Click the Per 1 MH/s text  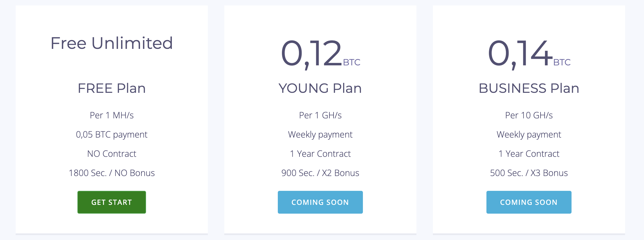coord(111,115)
